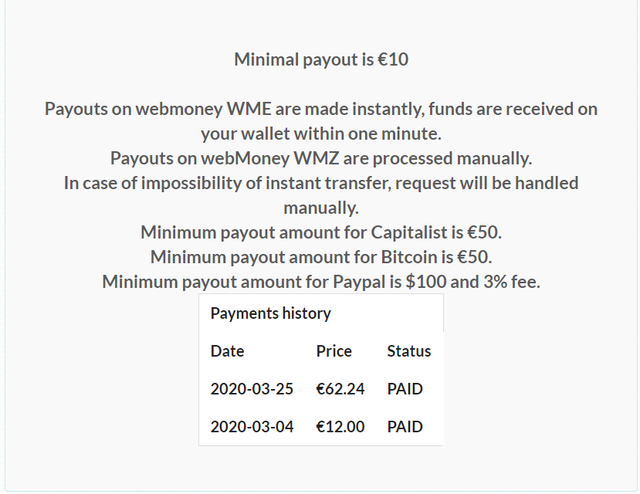This screenshot has width=640, height=494.
Task: Click the "Minimal payout is €10" notice
Action: pos(321,59)
